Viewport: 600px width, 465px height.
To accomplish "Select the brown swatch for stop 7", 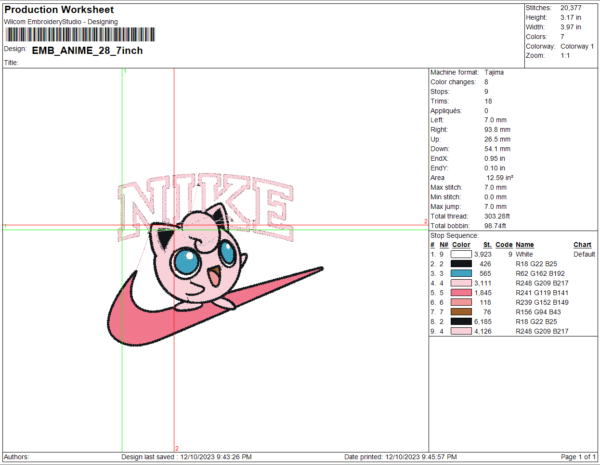I will coord(461,311).
